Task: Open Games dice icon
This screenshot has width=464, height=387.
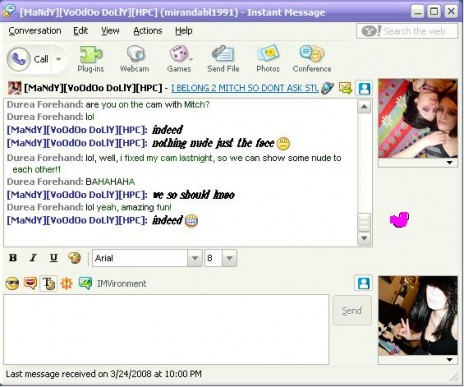Action: (179, 59)
